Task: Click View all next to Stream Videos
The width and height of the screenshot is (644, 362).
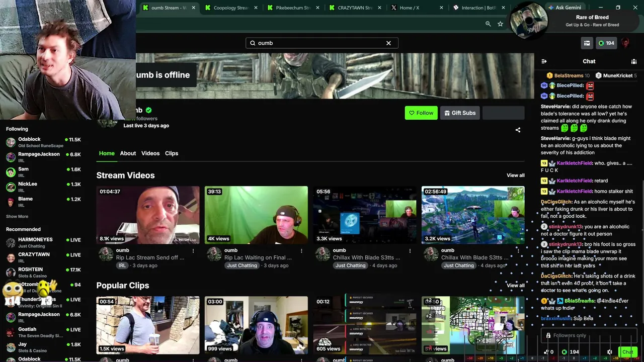Action: [x=515, y=175]
